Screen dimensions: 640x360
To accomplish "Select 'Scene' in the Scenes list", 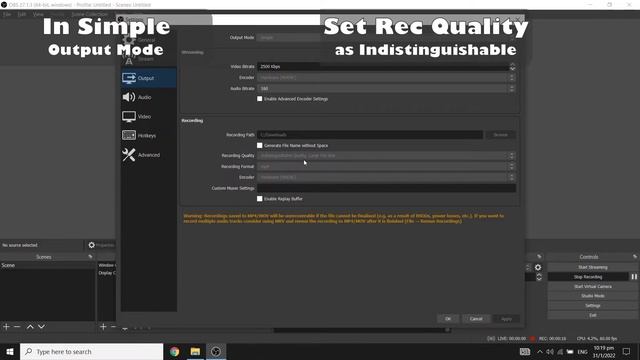I will pyautogui.click(x=47, y=265).
